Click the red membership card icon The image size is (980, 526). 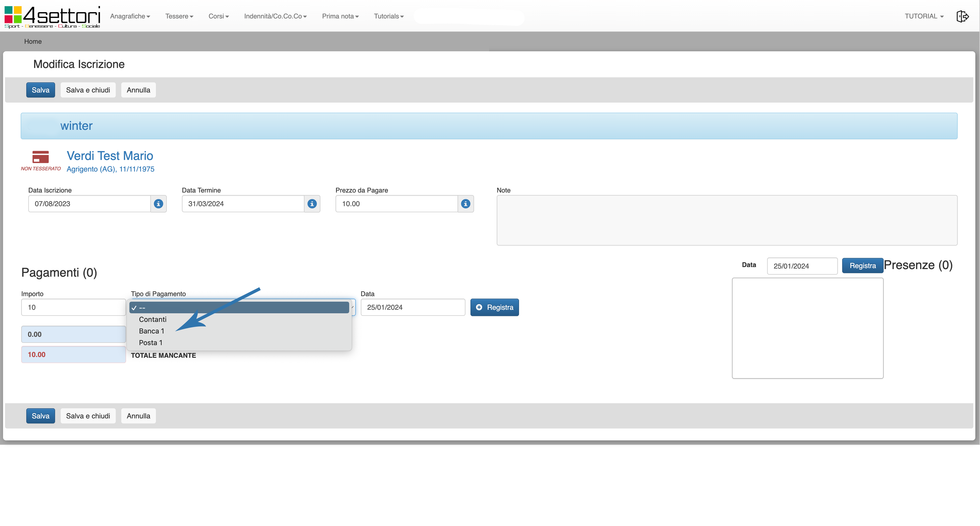[x=41, y=157]
